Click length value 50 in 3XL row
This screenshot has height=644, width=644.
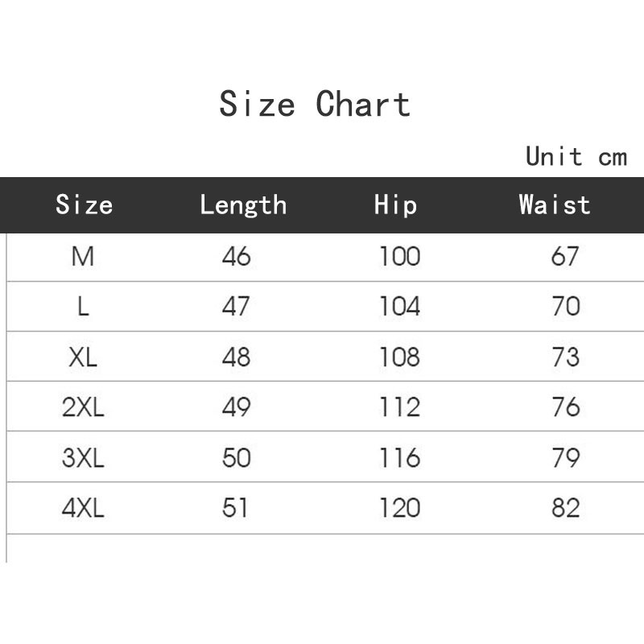click(x=237, y=458)
